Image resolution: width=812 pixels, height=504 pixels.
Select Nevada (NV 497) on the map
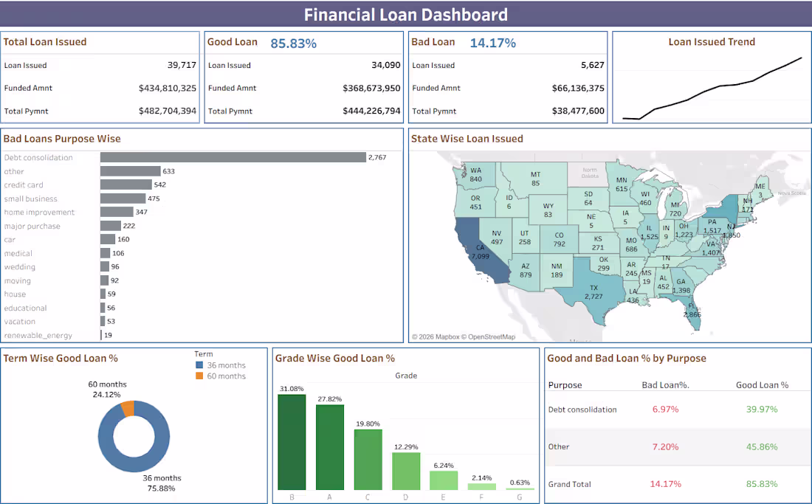pyautogui.click(x=497, y=238)
